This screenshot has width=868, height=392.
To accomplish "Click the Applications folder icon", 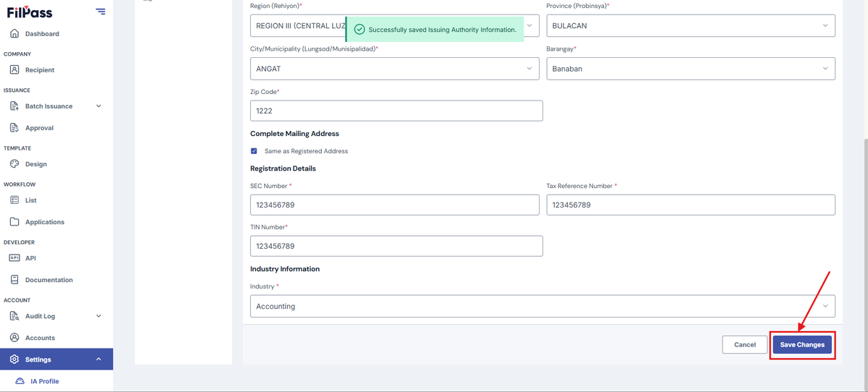I will [x=14, y=222].
